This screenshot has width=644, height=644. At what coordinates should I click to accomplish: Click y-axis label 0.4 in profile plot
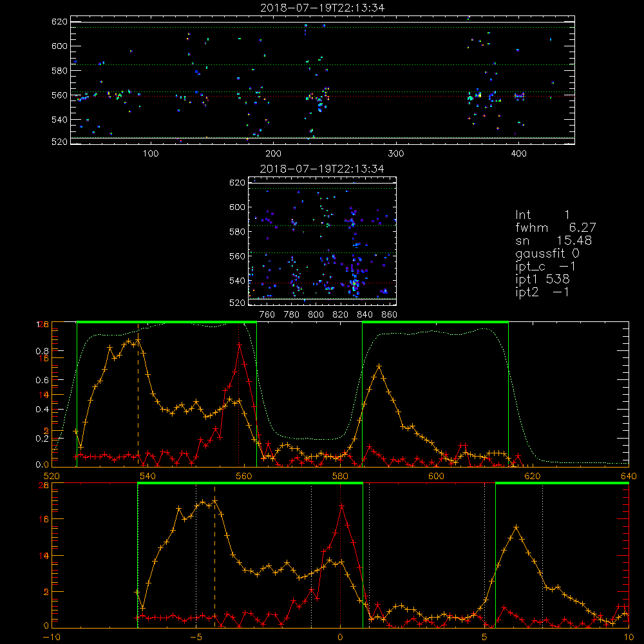[x=43, y=410]
